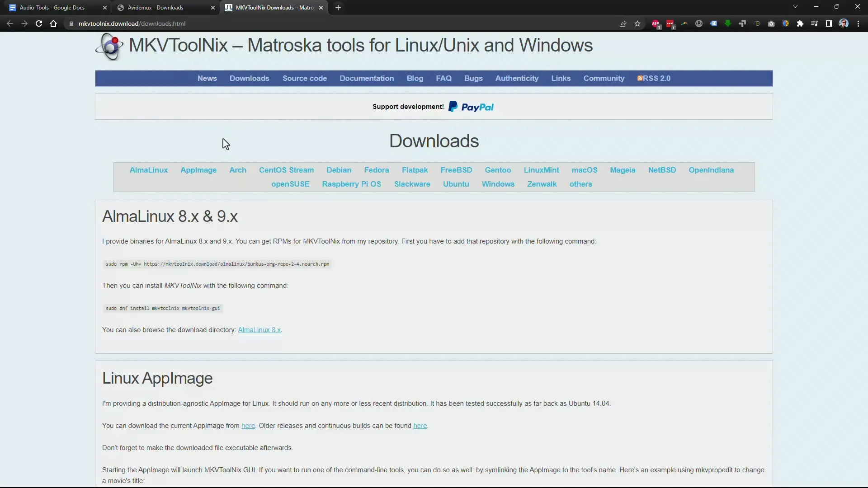
Task: Open the Chrome profile avatar
Action: (x=844, y=23)
